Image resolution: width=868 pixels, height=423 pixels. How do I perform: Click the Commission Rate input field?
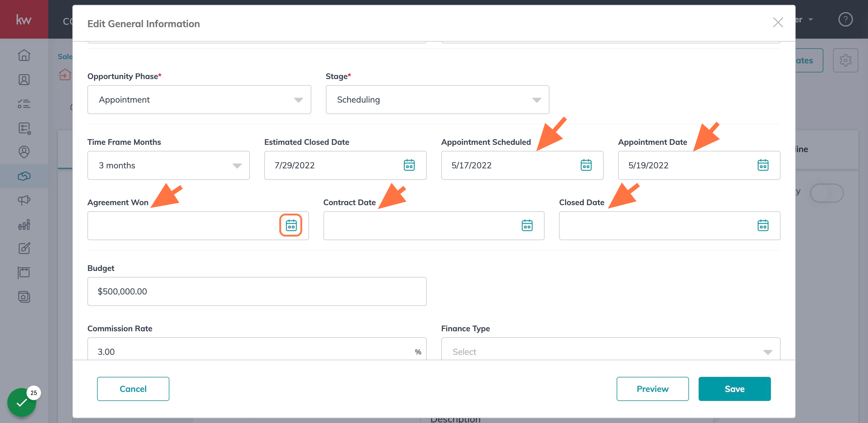click(257, 349)
